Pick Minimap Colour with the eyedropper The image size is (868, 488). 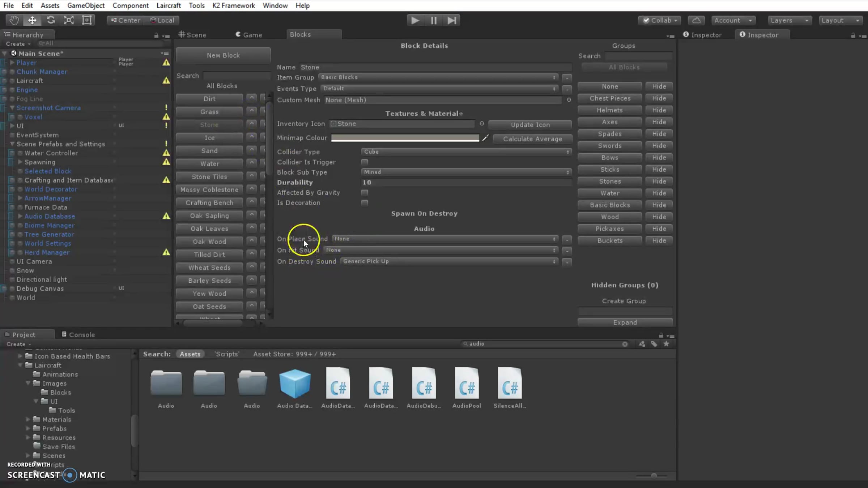pyautogui.click(x=485, y=138)
